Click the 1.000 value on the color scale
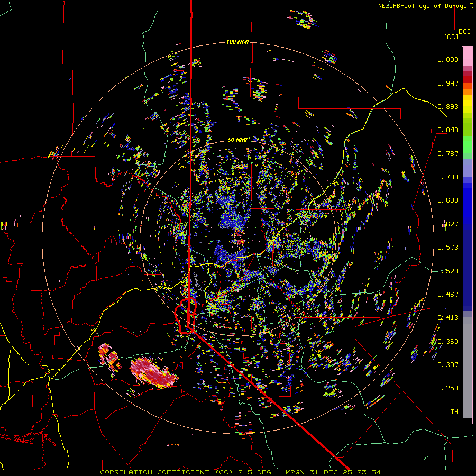This screenshot has width=476, height=476. (448, 59)
